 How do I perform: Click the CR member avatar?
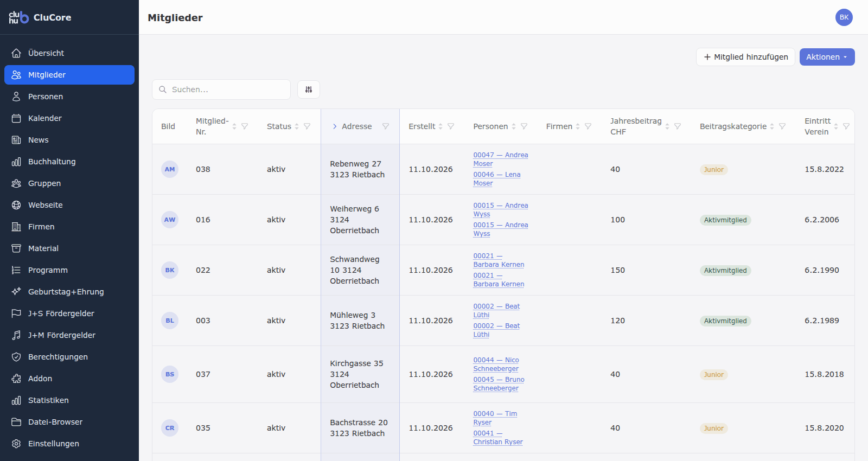pyautogui.click(x=170, y=428)
